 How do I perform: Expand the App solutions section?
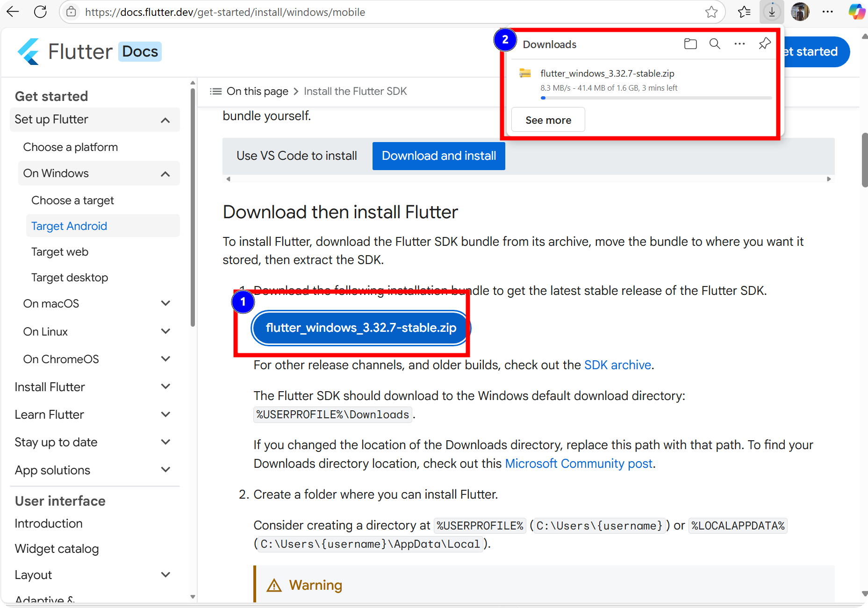point(165,470)
